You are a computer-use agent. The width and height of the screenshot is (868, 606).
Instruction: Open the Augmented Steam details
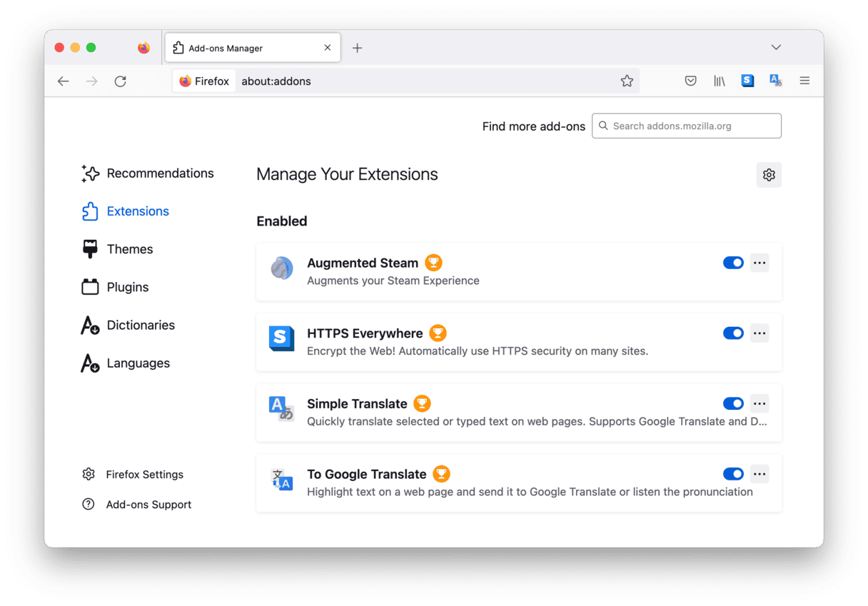tap(519, 271)
